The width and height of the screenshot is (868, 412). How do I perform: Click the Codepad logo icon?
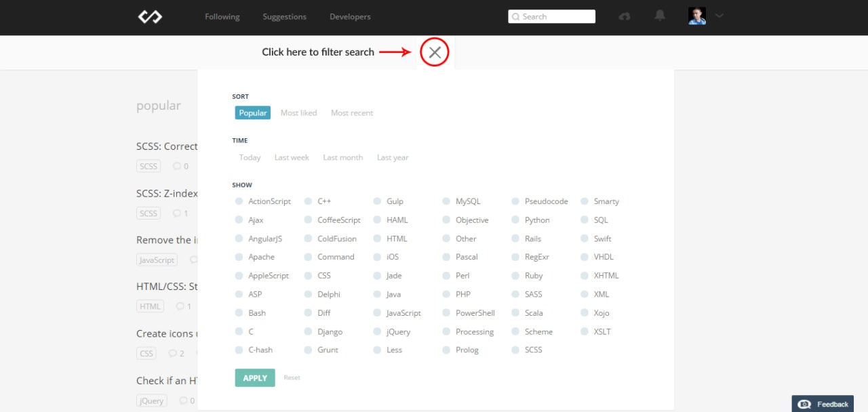point(149,17)
